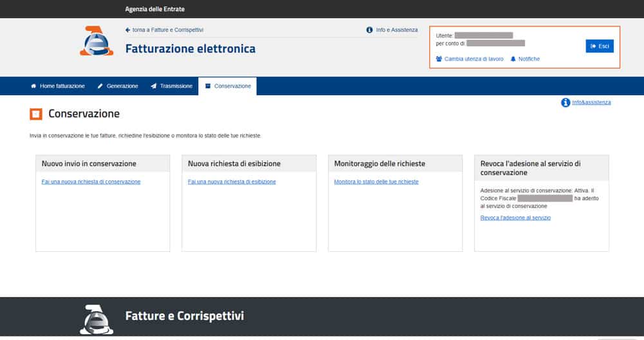
Task: Click the Agenzia delle Entrate top bar text
Action: coord(155,9)
